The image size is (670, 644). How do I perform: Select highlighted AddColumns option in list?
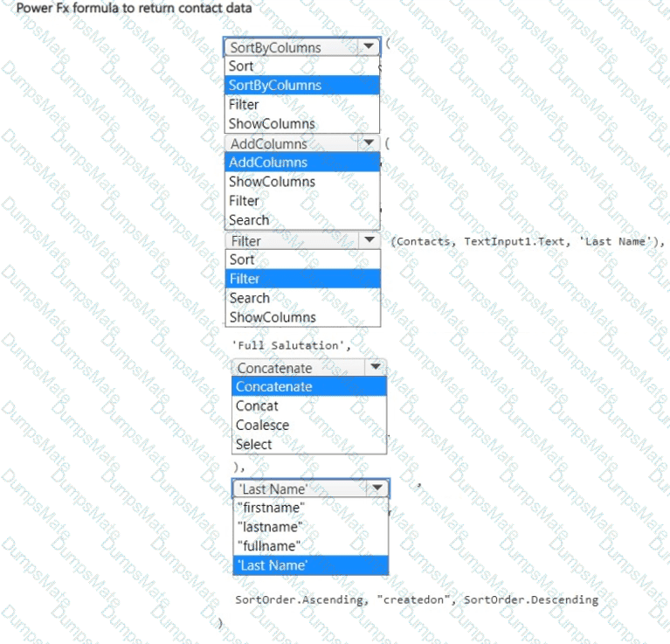tap(268, 163)
